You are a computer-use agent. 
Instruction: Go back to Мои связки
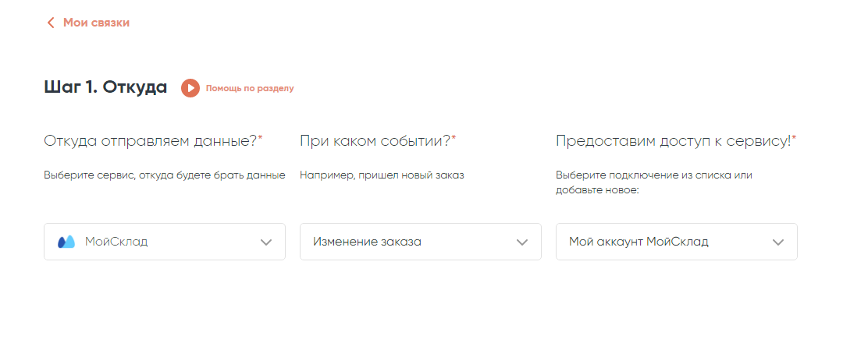coord(96,23)
